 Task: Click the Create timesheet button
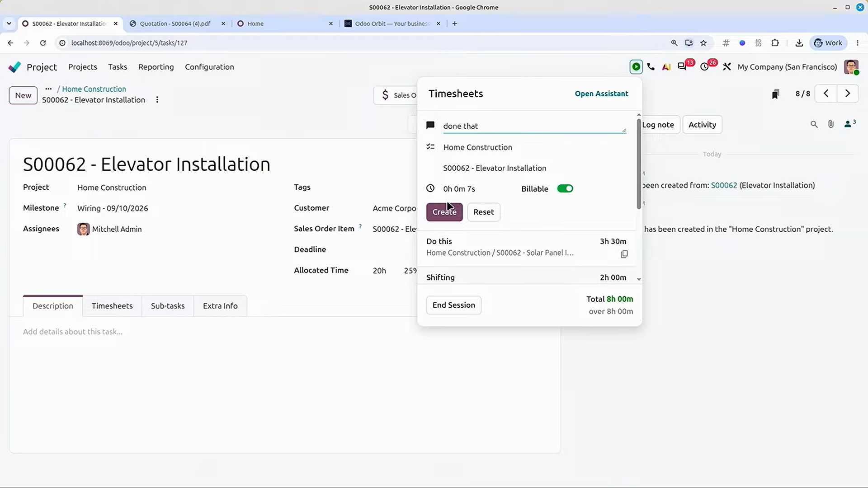pyautogui.click(x=444, y=212)
